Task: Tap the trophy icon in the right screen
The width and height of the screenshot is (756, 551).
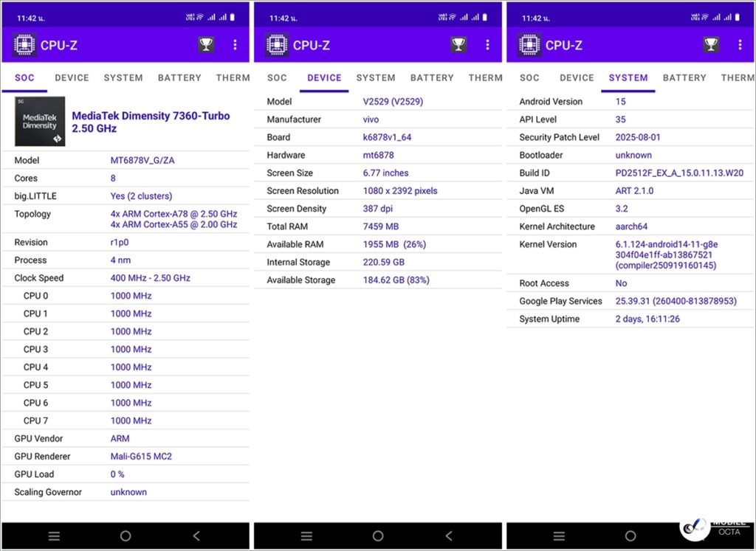Action: (x=711, y=45)
